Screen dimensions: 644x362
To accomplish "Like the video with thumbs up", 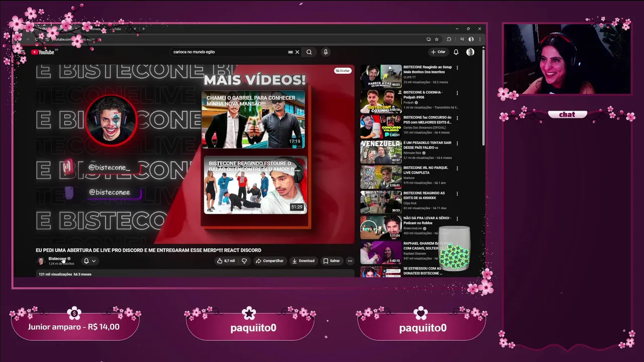I will click(226, 261).
